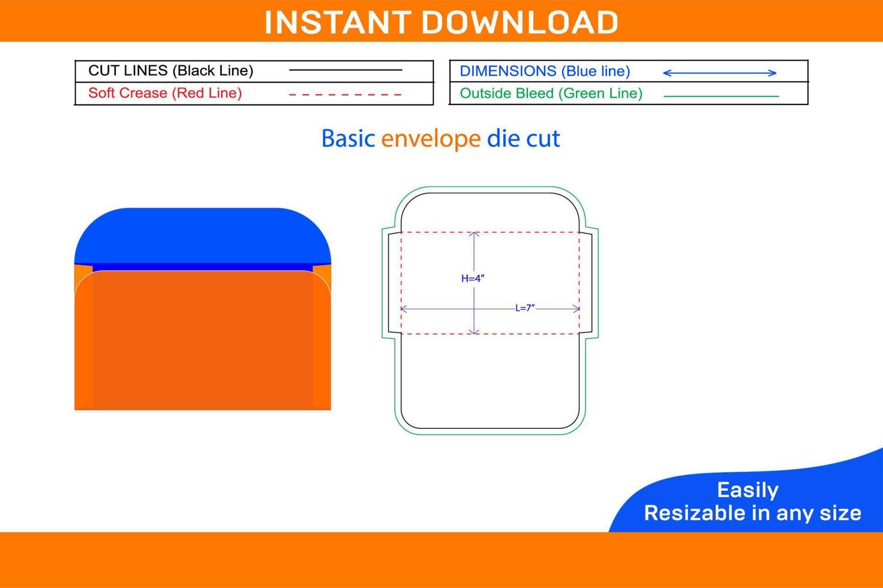Click the green bleed line sample

tap(721, 96)
